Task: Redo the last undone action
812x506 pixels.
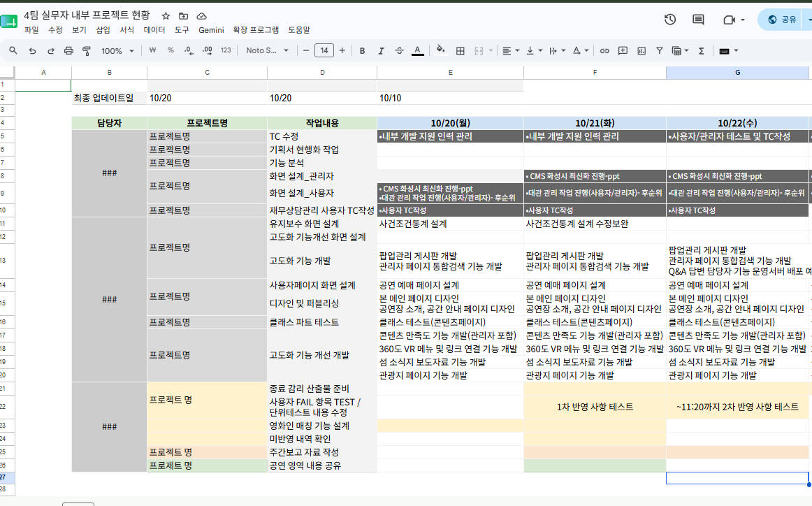Action: pyautogui.click(x=51, y=51)
